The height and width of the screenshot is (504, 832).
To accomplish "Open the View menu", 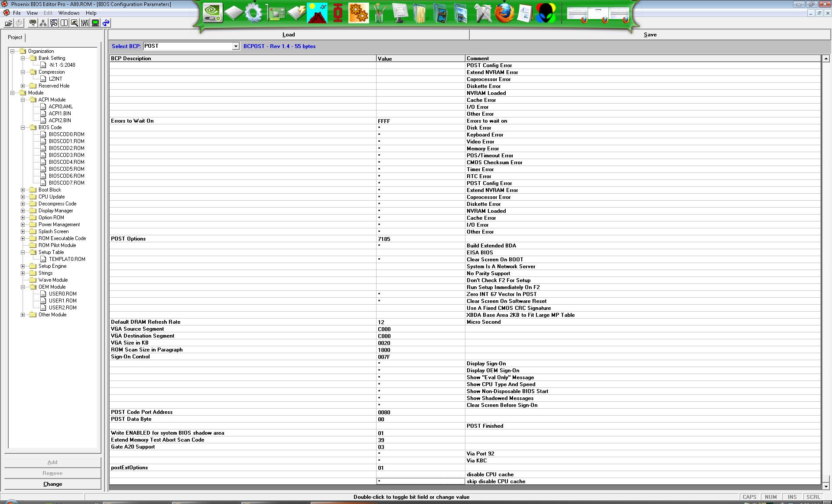I will [32, 13].
